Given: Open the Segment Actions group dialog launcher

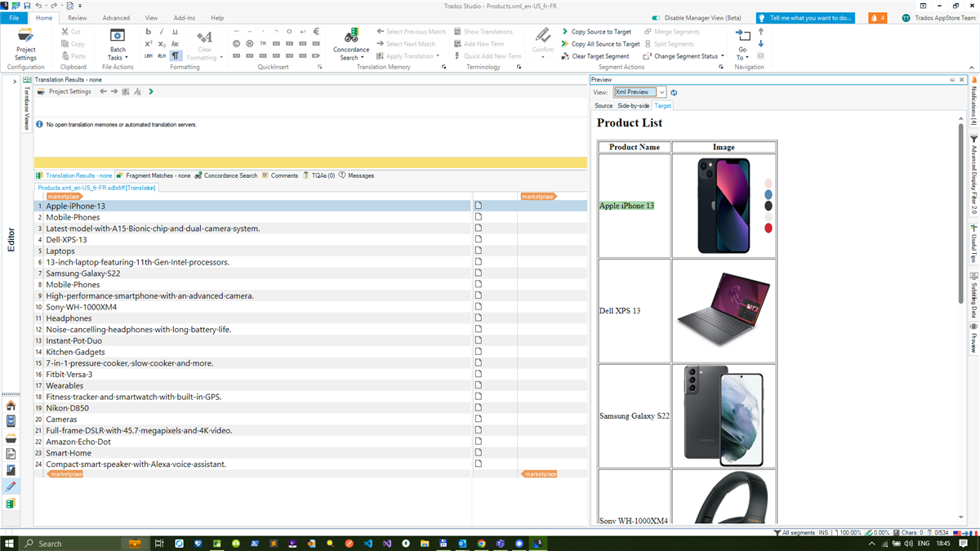Looking at the screenshot, I should [x=721, y=67].
